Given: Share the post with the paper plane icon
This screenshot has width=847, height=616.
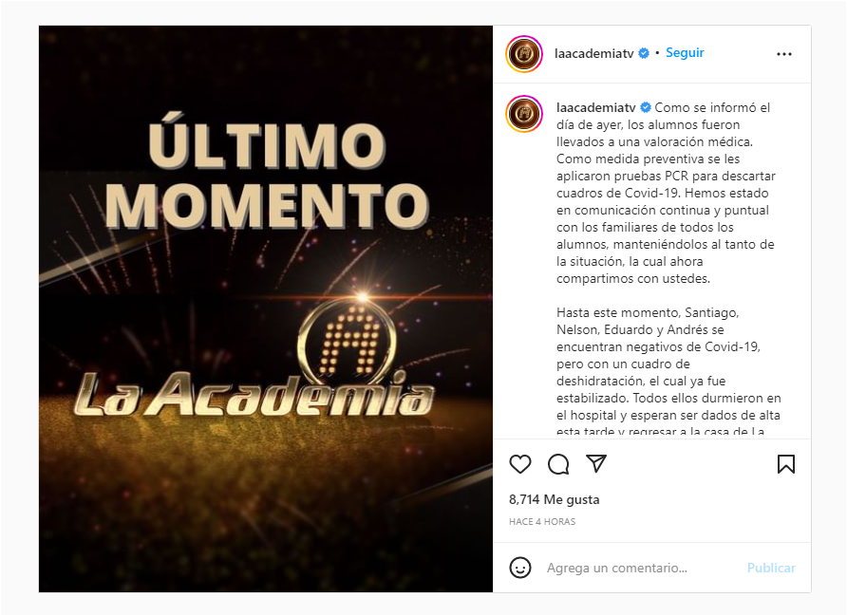Looking at the screenshot, I should pos(596,464).
